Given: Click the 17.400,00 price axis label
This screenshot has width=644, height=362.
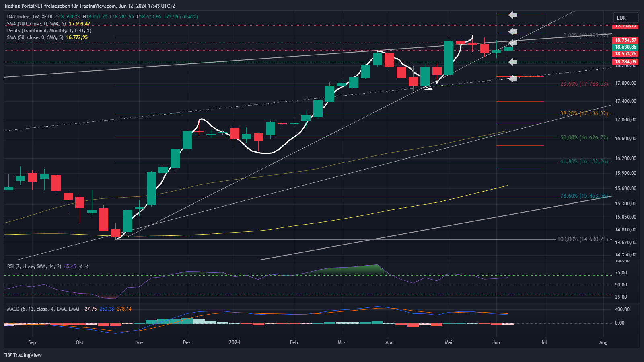Looking at the screenshot, I should pos(625,101).
